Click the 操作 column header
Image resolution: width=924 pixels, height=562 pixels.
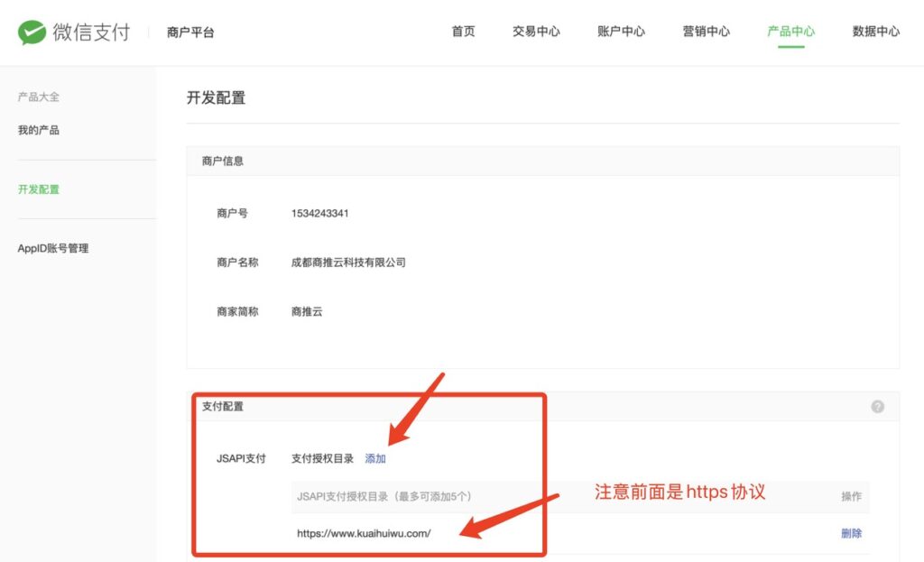click(x=852, y=497)
